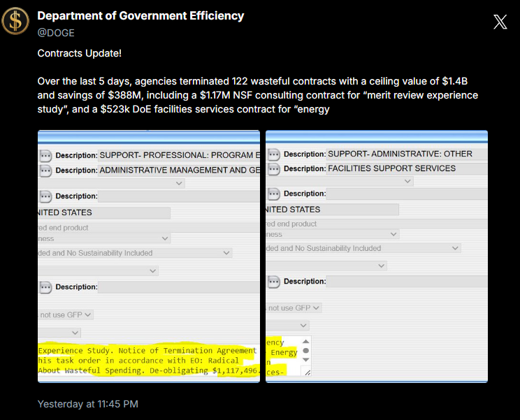Screen dimensions: 520x420
Task: Click the scroll up arrow in right text area
Action: click(x=306, y=341)
